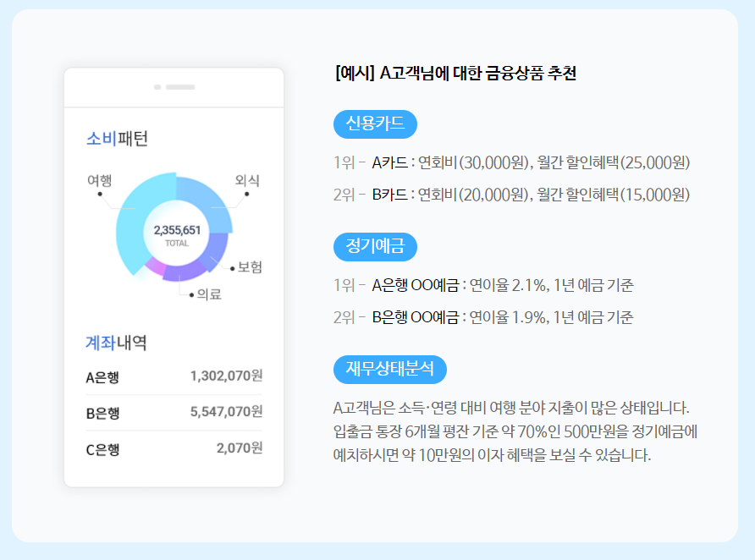Image resolution: width=755 pixels, height=560 pixels.
Task: Click the A은행 OO예금 recommendation line
Action: coord(483,285)
